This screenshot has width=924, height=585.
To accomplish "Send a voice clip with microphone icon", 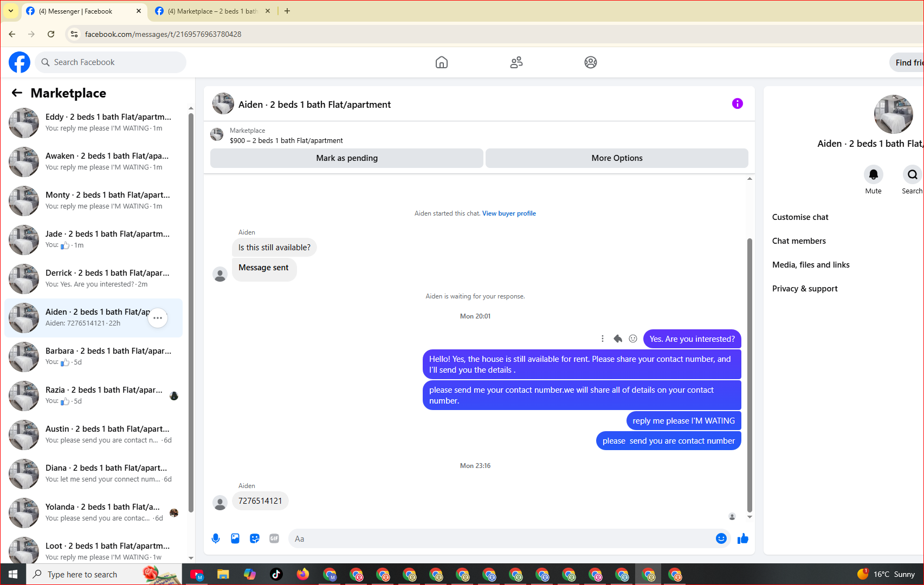I will tap(216, 538).
